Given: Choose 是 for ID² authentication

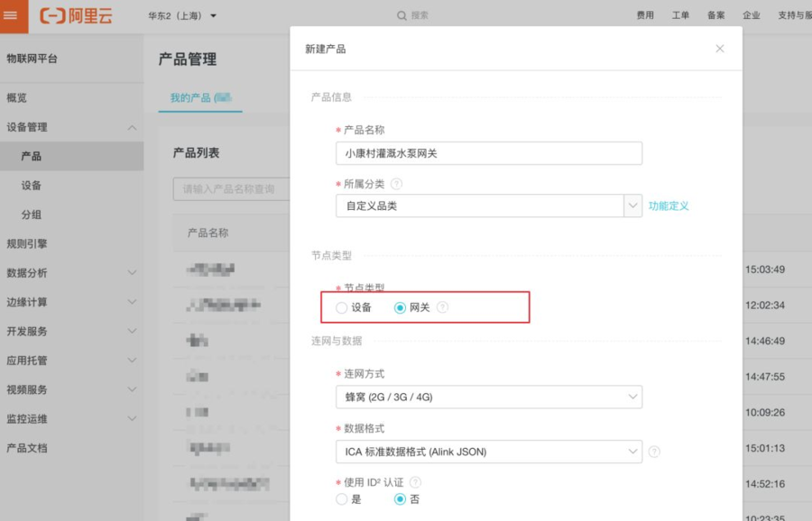Looking at the screenshot, I should click(x=341, y=499).
